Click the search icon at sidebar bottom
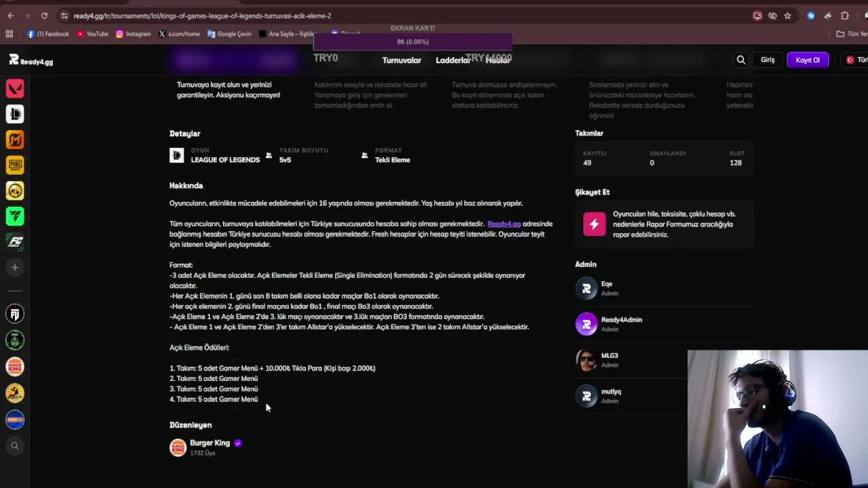This screenshot has width=868, height=488. pyautogui.click(x=15, y=446)
